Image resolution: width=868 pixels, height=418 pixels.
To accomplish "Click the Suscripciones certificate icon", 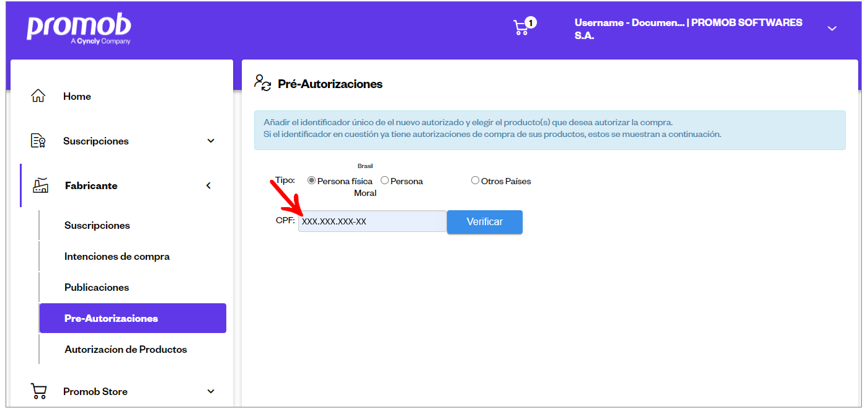I will click(38, 141).
